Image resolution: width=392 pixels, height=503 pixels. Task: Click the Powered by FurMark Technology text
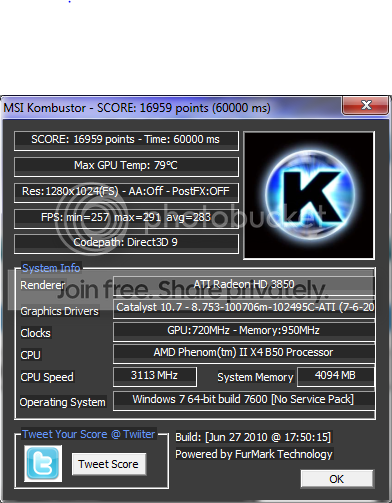(254, 454)
